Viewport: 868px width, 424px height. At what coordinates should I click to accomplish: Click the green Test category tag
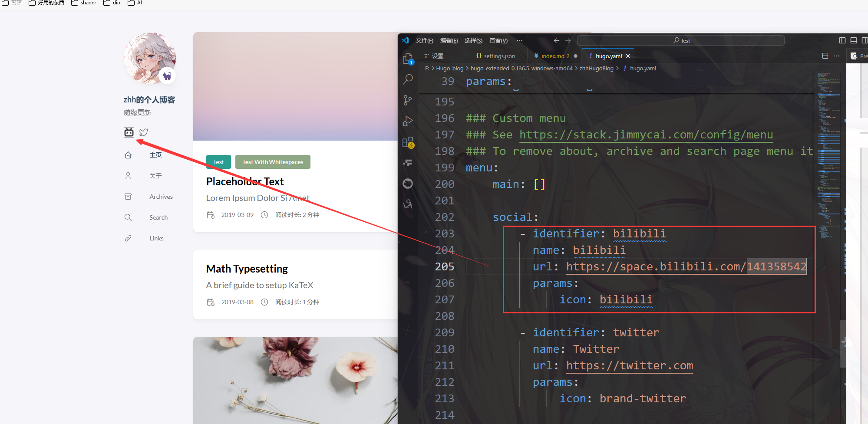coord(218,162)
